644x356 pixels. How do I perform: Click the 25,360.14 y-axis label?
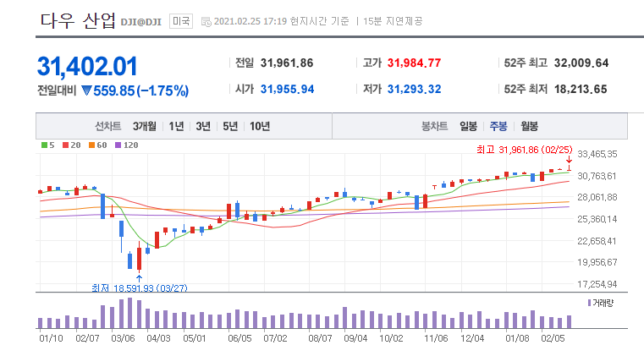(x=597, y=219)
